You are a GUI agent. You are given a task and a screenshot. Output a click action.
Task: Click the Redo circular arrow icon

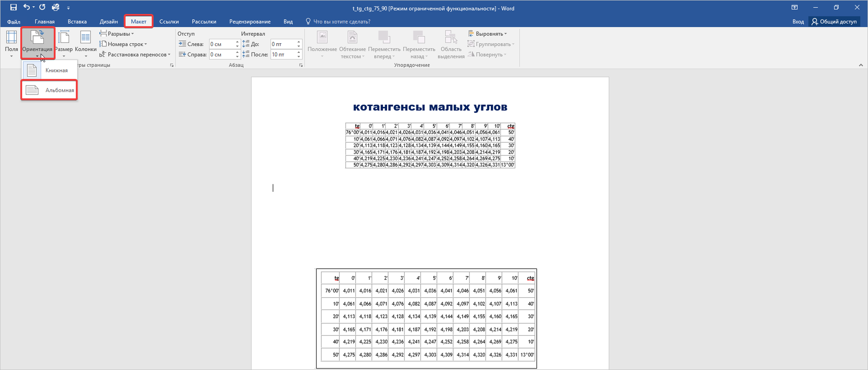tap(42, 7)
